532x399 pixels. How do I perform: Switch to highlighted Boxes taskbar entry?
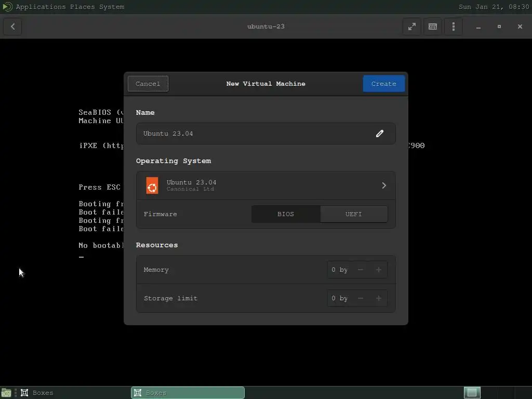pos(188,393)
